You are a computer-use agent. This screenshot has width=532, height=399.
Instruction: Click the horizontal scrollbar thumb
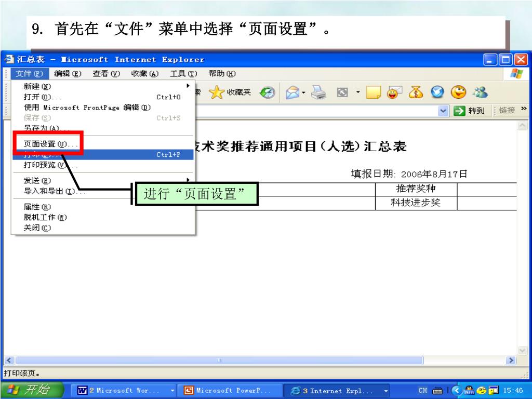click(x=219, y=361)
